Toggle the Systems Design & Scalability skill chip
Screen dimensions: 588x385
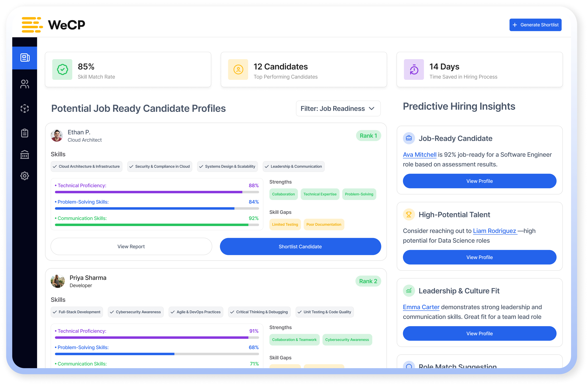228,166
